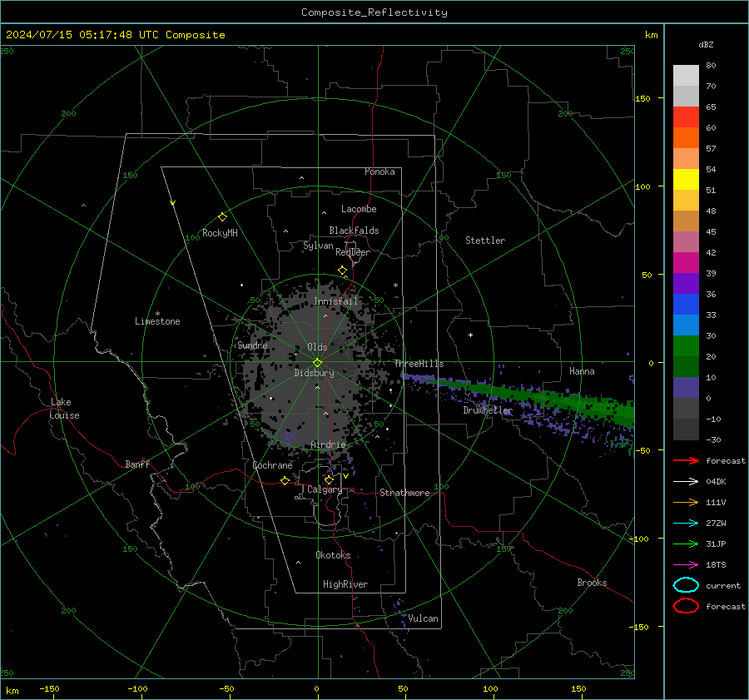Click the magenta 18TS arrow legend icon

tap(686, 565)
